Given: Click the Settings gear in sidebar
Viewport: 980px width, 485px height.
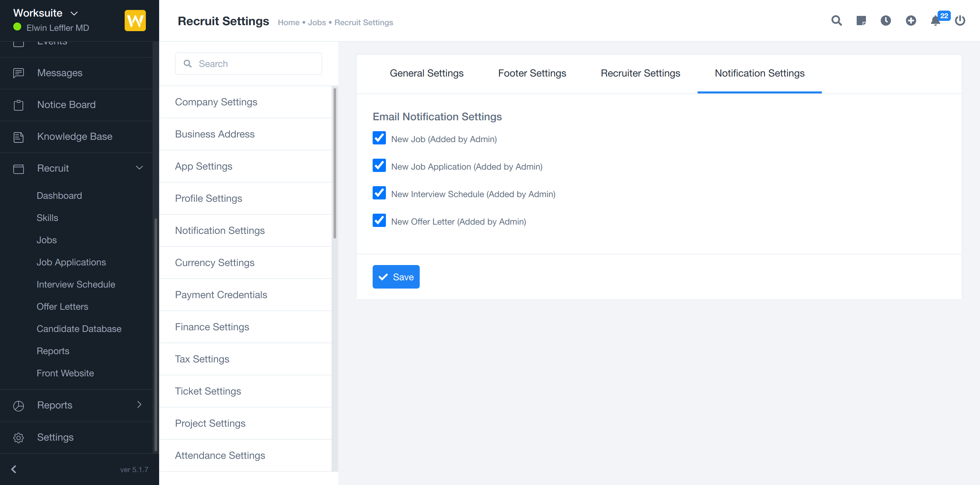Looking at the screenshot, I should point(18,438).
